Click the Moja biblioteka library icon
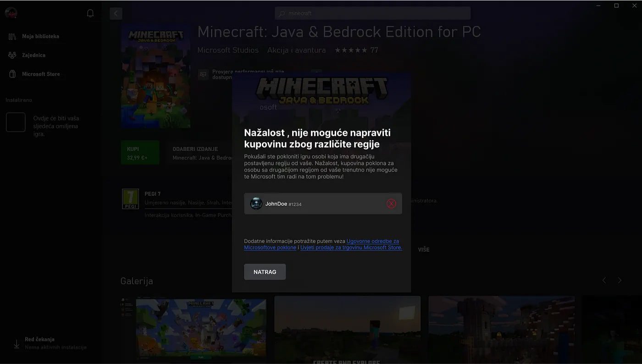The height and width of the screenshot is (364, 642). 12,36
